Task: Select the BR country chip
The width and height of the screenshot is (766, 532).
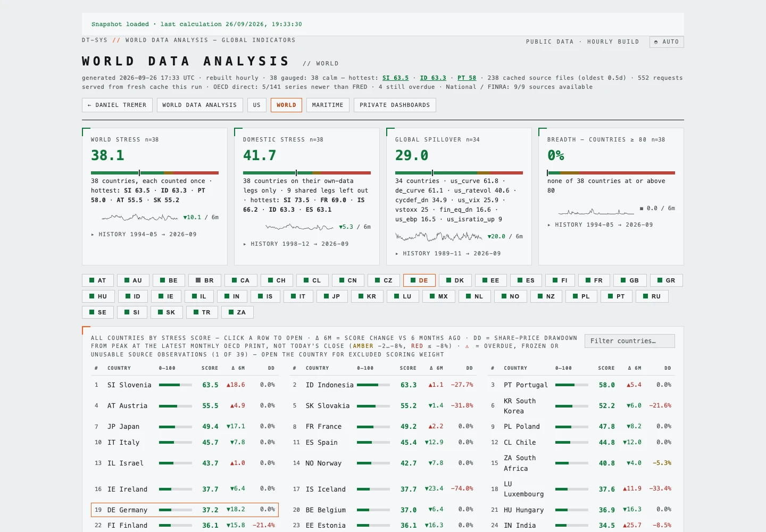Action: (x=205, y=280)
